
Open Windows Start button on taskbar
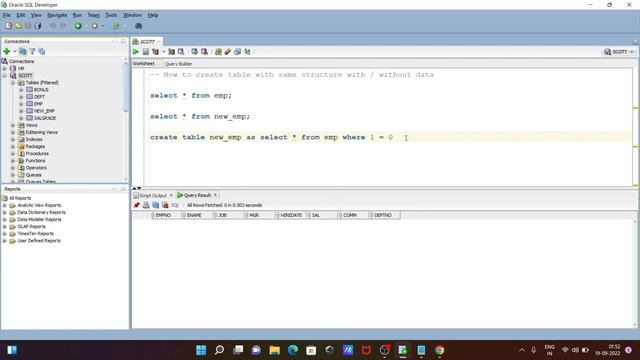(x=201, y=350)
